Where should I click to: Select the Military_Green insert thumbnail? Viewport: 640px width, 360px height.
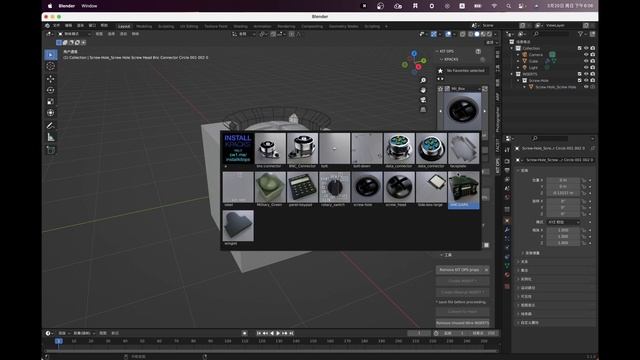pos(270,189)
